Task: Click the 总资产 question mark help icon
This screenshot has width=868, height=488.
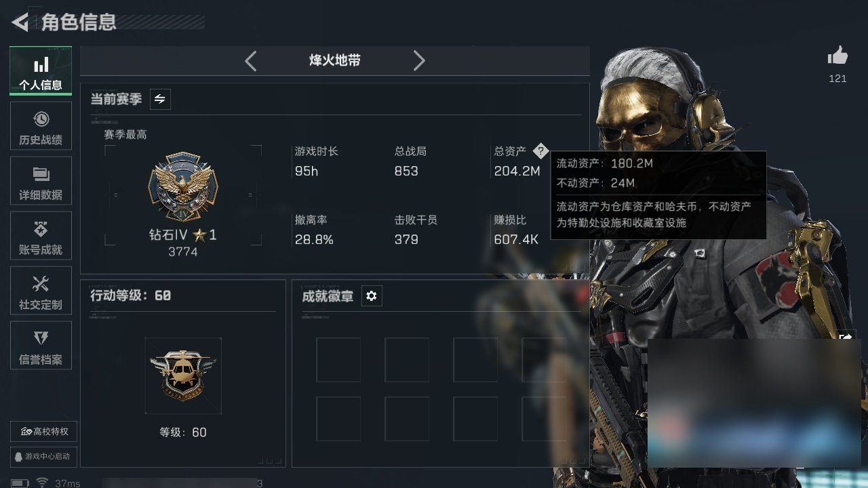Action: (x=540, y=150)
